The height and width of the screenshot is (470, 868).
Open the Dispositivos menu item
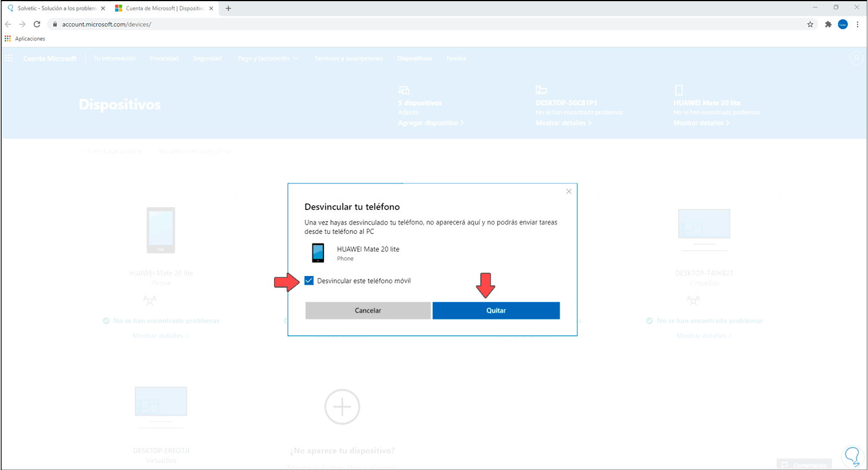414,58
